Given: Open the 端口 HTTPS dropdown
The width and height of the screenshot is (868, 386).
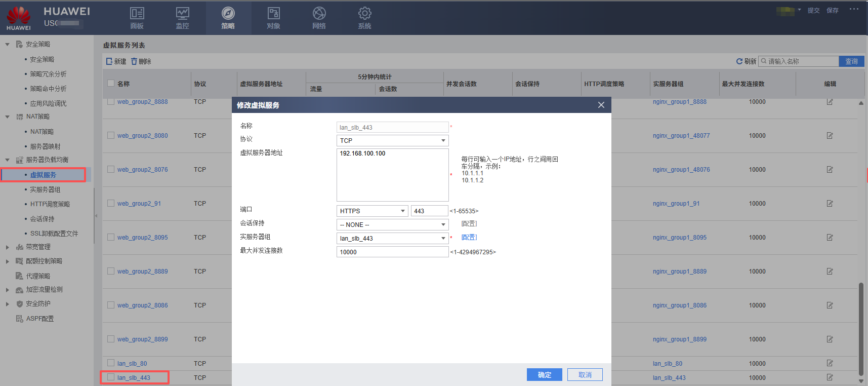Looking at the screenshot, I should point(373,211).
